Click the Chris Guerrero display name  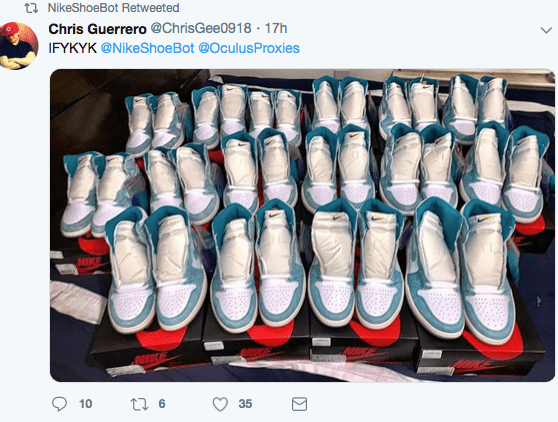(x=97, y=29)
